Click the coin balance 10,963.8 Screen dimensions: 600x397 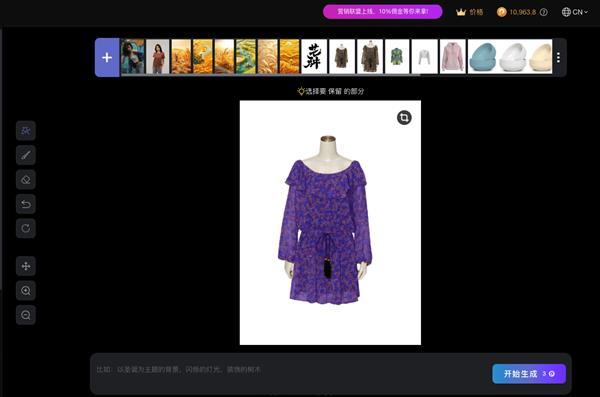click(x=517, y=12)
